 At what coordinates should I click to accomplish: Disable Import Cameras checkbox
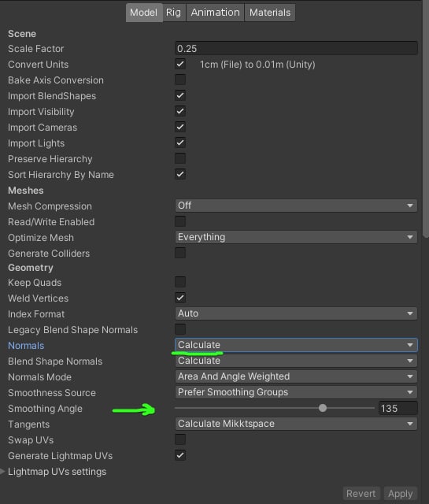180,127
